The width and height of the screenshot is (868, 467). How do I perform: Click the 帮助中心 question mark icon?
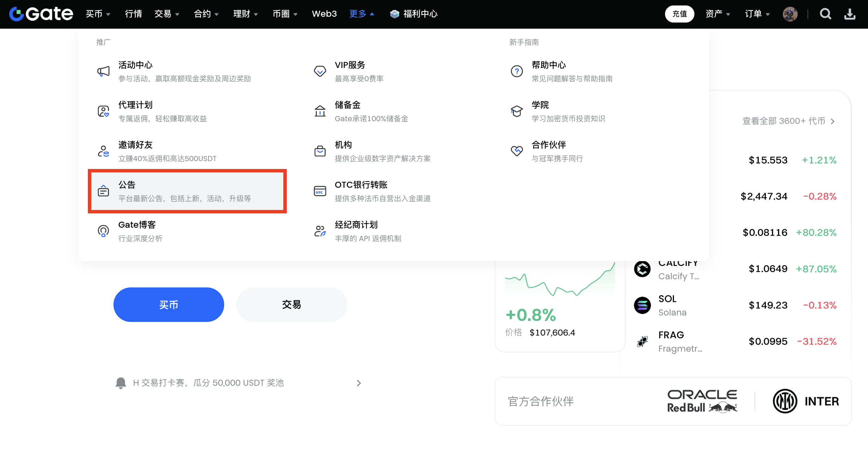coord(517,71)
